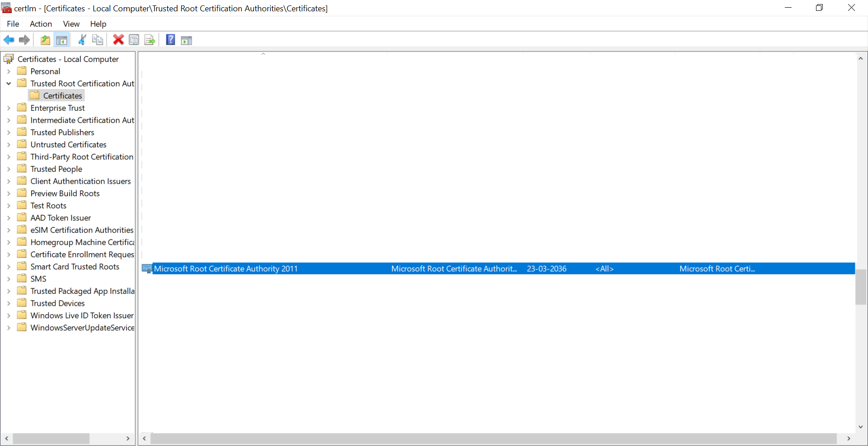868x446 pixels.
Task: Open the File menu
Action: [x=13, y=24]
